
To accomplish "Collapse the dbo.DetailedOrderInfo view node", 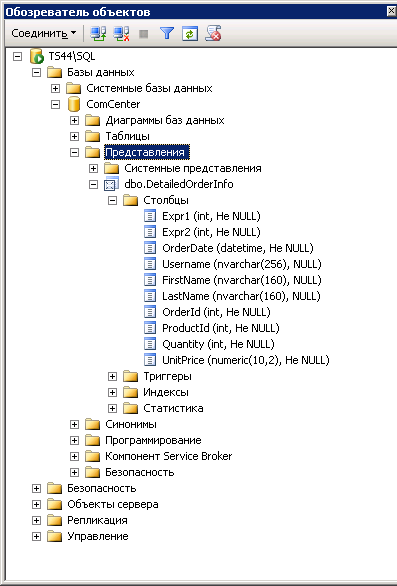I will pos(93,185).
